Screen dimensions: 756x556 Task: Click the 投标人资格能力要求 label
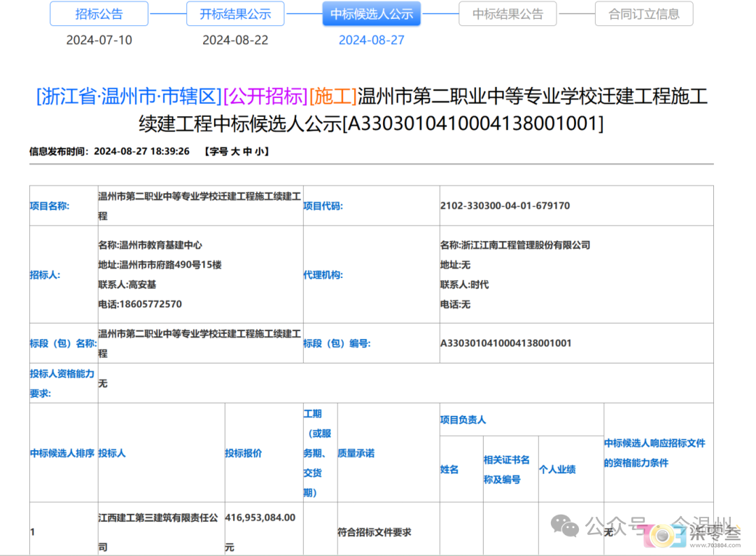click(x=62, y=383)
